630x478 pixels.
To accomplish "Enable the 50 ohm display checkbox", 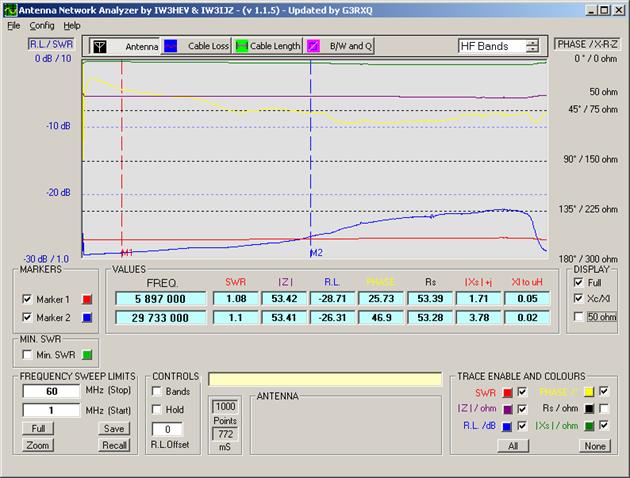I will pyautogui.click(x=580, y=317).
